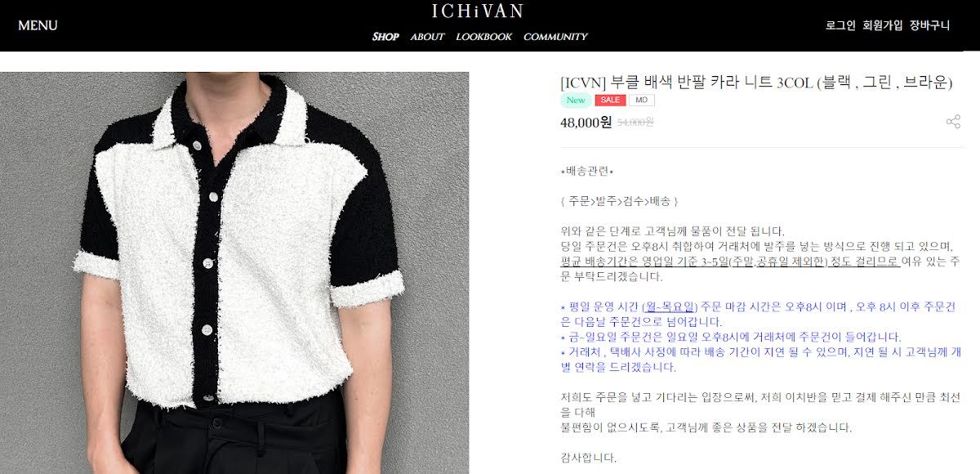This screenshot has width=980, height=474.
Task: Click the knit shirt product photo
Action: (x=234, y=273)
